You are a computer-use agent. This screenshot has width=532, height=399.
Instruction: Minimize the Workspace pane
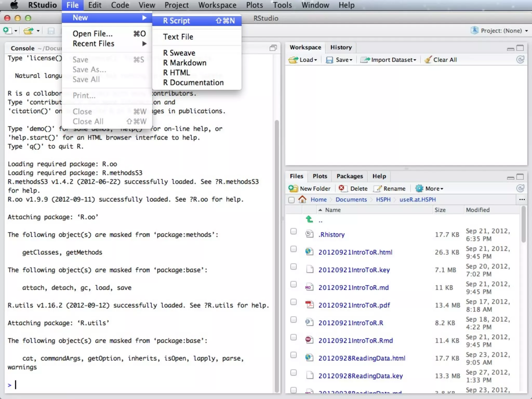pyautogui.click(x=510, y=49)
